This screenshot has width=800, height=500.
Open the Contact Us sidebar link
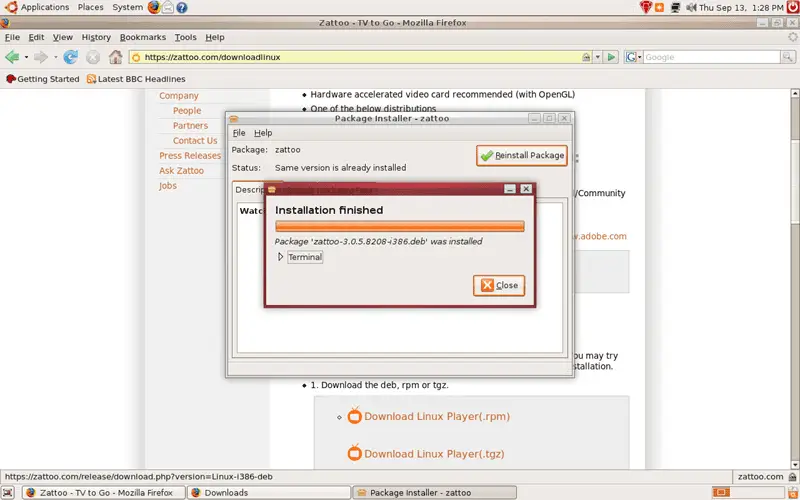click(195, 140)
